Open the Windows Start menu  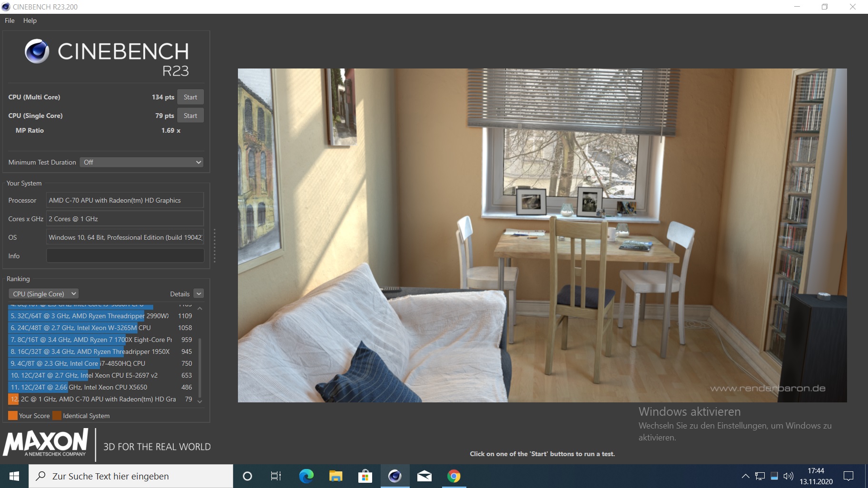coord(14,476)
